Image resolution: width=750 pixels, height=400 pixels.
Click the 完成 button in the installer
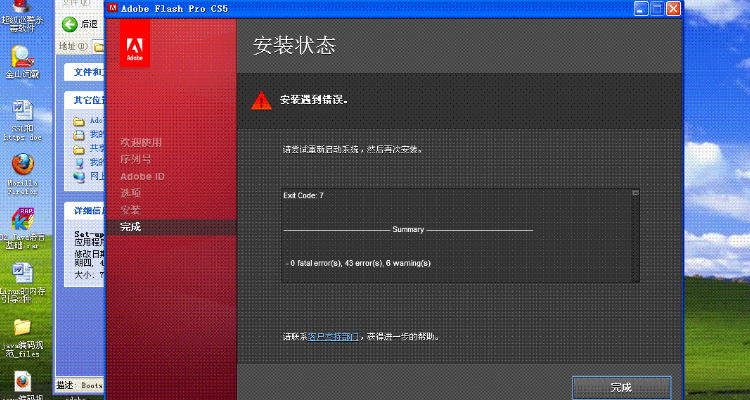(621, 387)
